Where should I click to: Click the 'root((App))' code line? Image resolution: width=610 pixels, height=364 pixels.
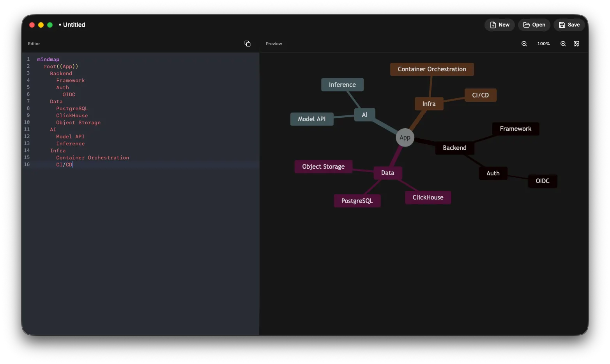tap(61, 67)
